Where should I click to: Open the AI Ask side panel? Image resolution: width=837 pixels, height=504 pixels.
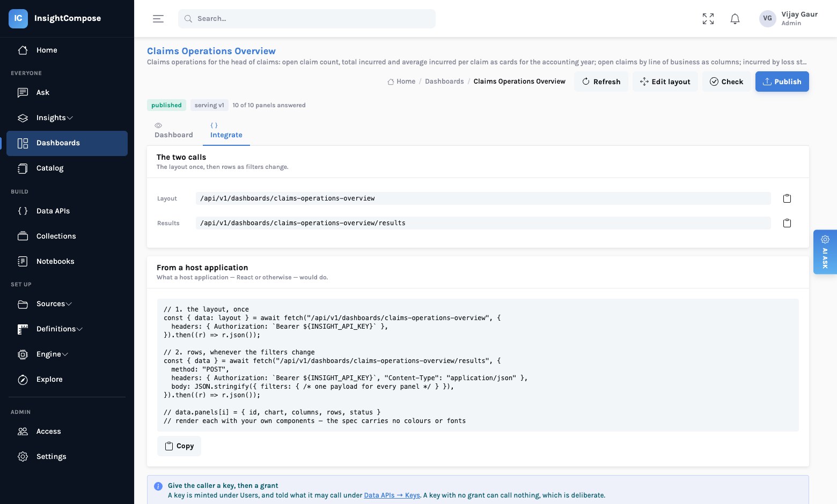coord(825,252)
